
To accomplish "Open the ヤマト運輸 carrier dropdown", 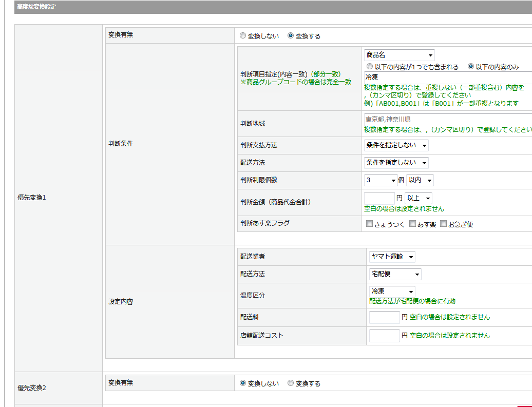I will tap(392, 257).
